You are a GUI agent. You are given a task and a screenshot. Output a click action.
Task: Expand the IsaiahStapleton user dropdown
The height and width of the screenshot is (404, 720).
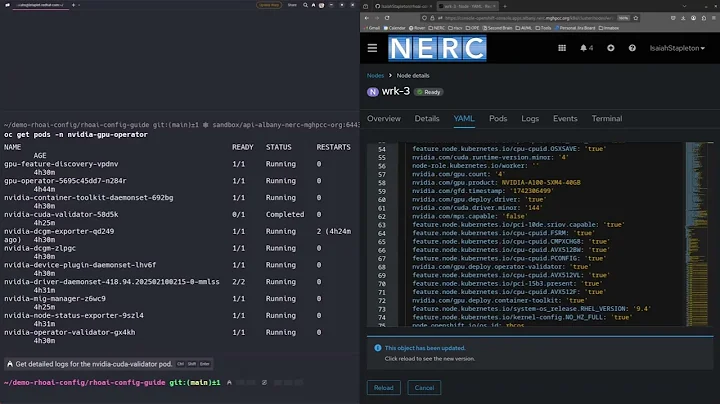click(677, 48)
